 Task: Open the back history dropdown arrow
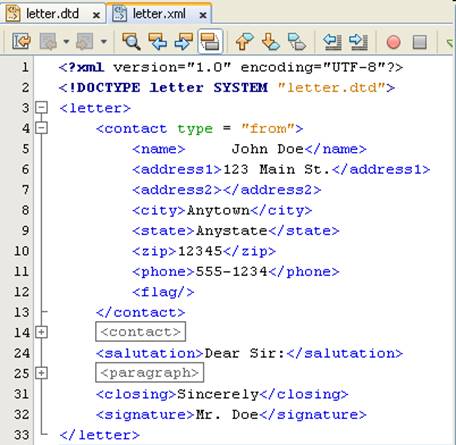(x=66, y=42)
